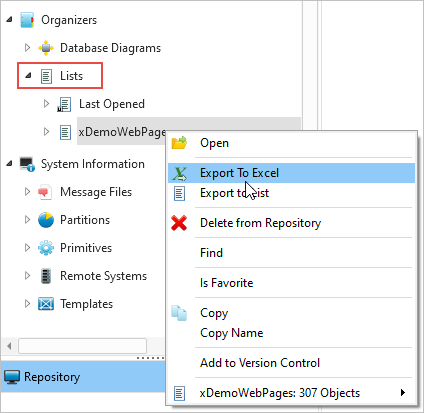Image resolution: width=424 pixels, height=413 pixels.
Task: Expand the Last Opened list
Action: point(46,104)
